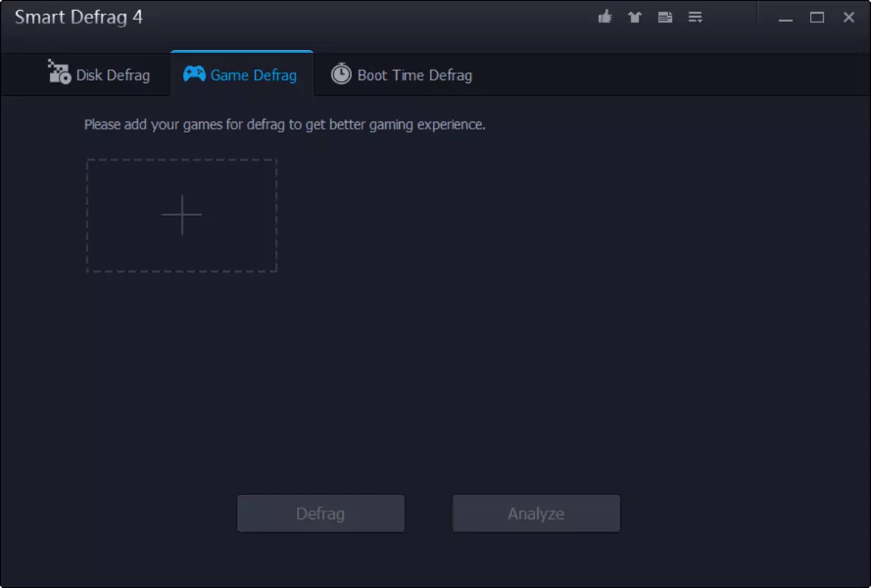The width and height of the screenshot is (871, 588).
Task: Switch to the Disk Defrag tab
Action: pyautogui.click(x=99, y=74)
